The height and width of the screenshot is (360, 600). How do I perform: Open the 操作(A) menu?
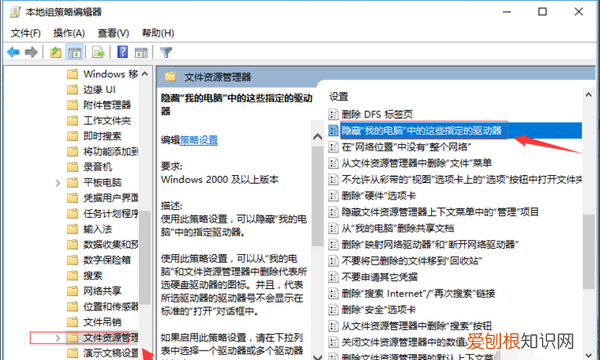tap(69, 33)
